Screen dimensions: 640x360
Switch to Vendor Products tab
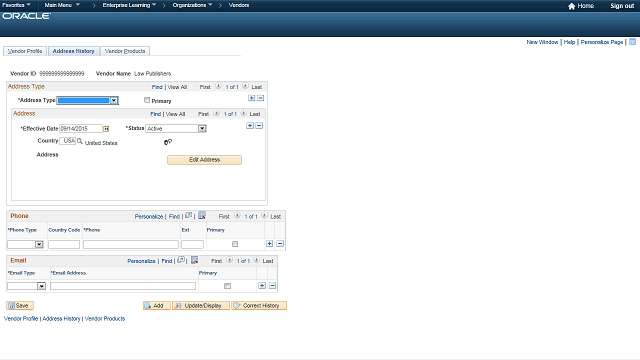coord(125,51)
